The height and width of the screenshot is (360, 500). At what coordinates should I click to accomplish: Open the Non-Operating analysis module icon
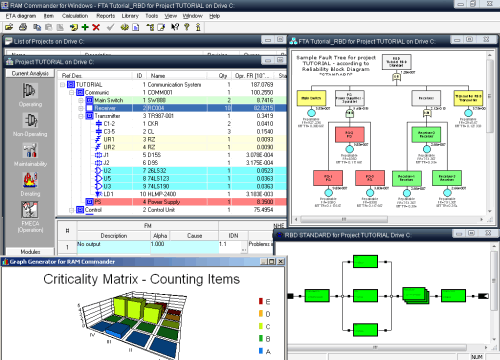click(30, 121)
